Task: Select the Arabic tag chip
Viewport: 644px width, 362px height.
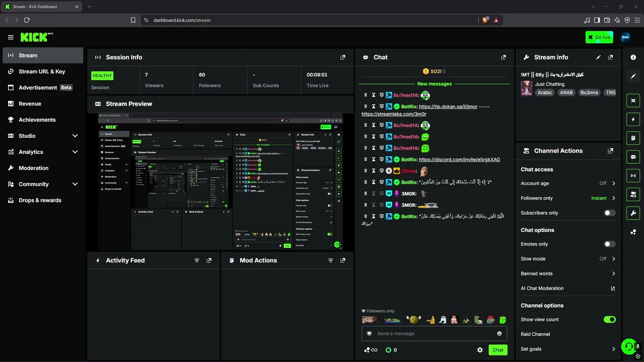Action: pyautogui.click(x=545, y=93)
